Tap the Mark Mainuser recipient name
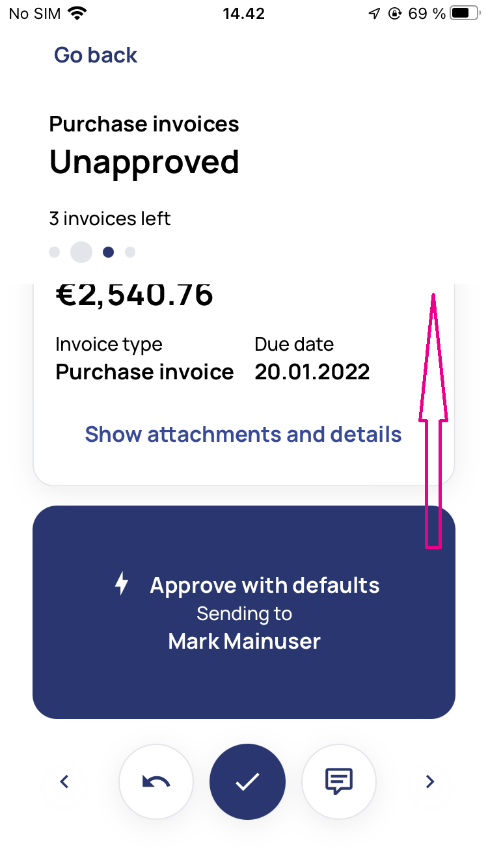 (x=245, y=642)
